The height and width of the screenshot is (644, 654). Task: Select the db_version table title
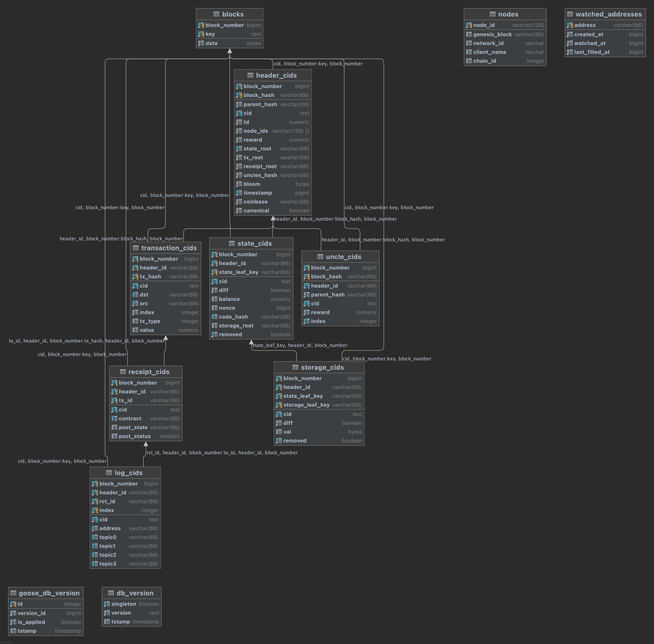135,593
